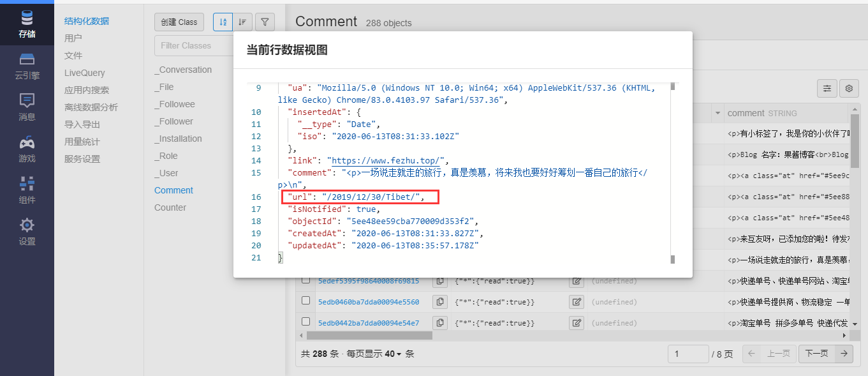Screen dimensions: 868x376
Task: Click the funnel filter icon
Action: click(x=265, y=22)
